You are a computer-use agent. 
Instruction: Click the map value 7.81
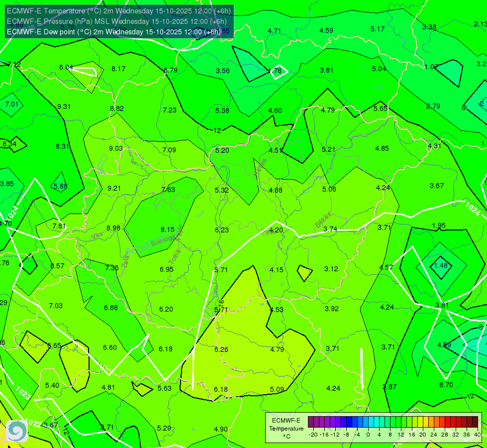click(59, 226)
